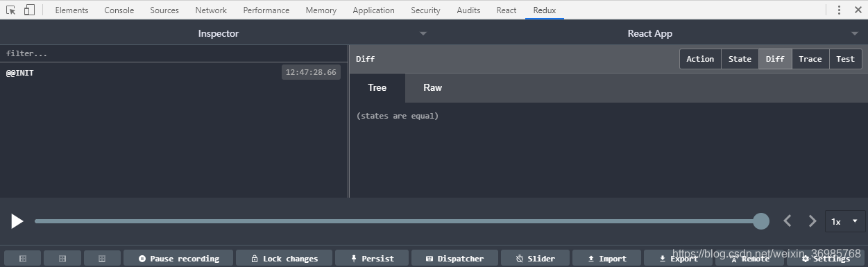This screenshot has height=267, width=868.
Task: Switch to the React tab
Action: pos(507,10)
